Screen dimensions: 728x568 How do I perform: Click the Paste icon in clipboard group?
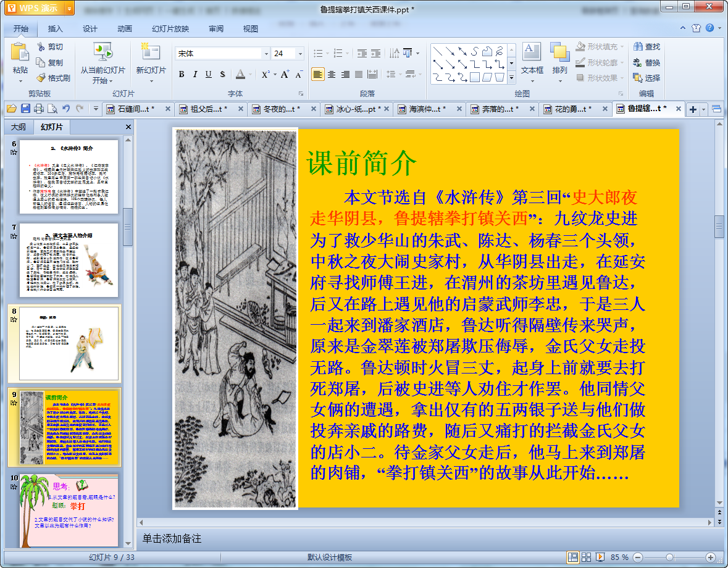(20, 52)
